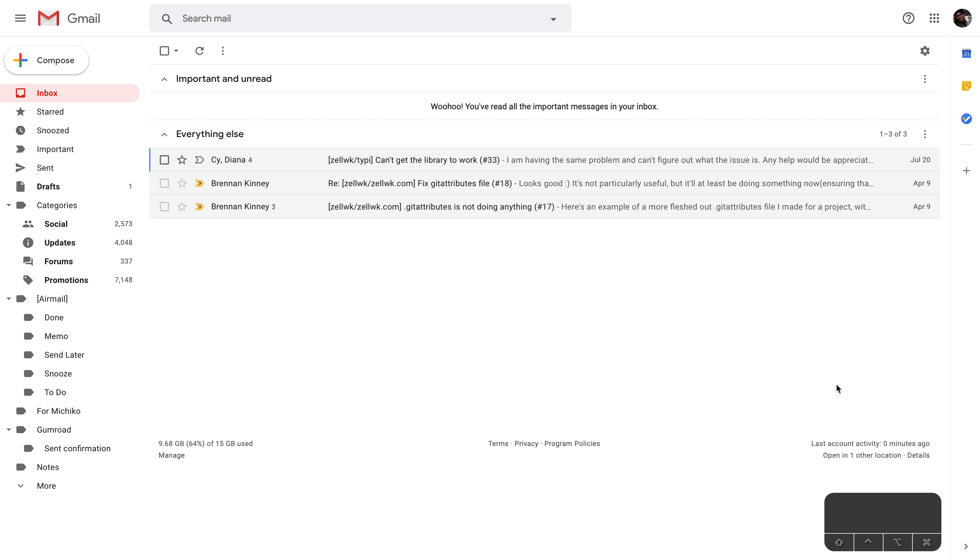Toggle select all emails checkbox
This screenshot has height=560, width=980.
click(164, 51)
